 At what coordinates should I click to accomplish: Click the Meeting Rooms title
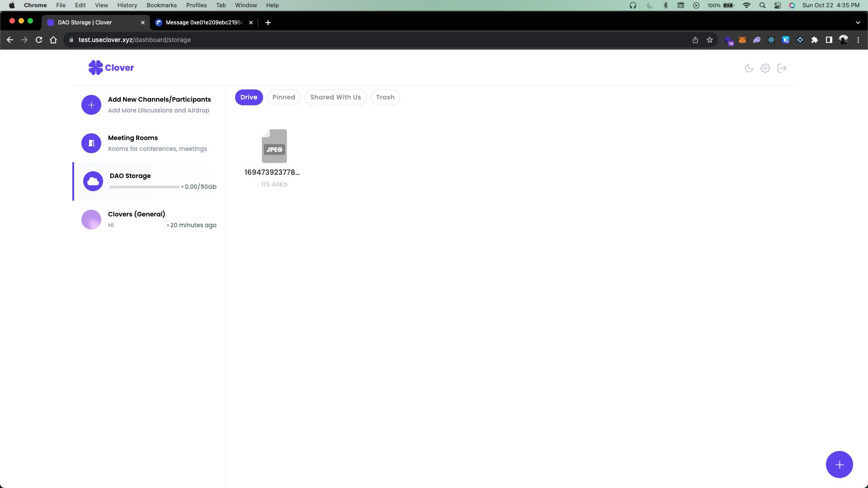click(x=133, y=138)
